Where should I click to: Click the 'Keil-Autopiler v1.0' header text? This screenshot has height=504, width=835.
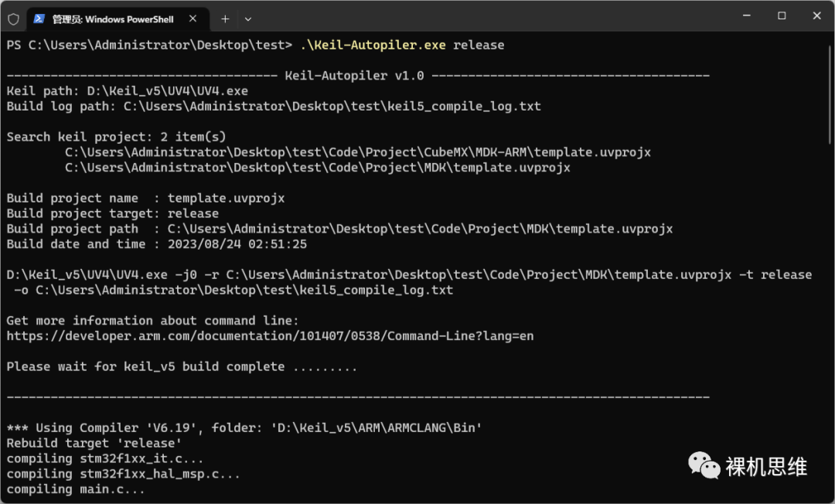[354, 76]
